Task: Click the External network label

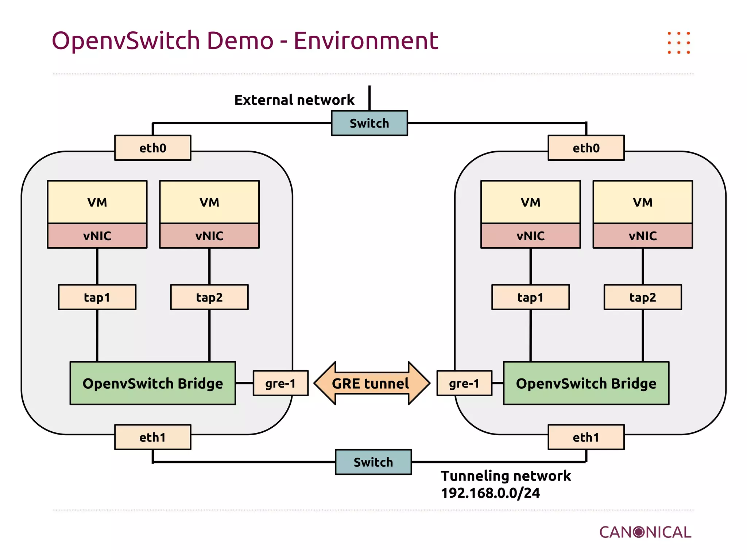Action: (x=294, y=100)
